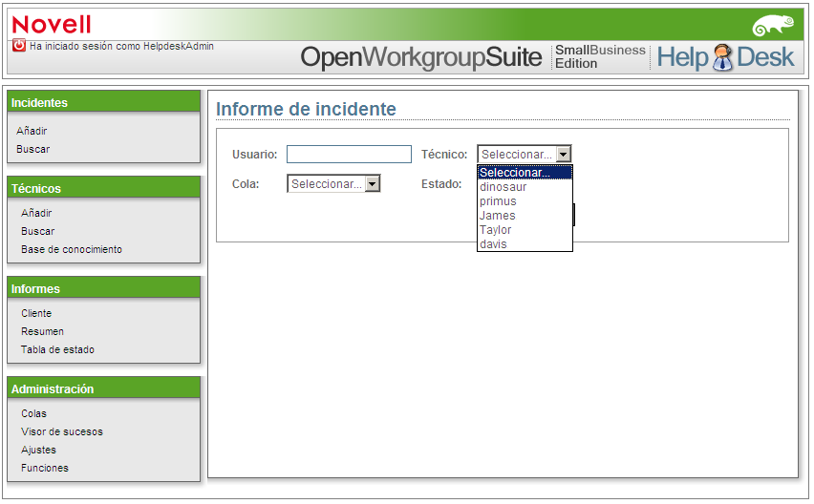Go to Colas administration page
Viewport: 814px width, 504px height.
click(33, 413)
